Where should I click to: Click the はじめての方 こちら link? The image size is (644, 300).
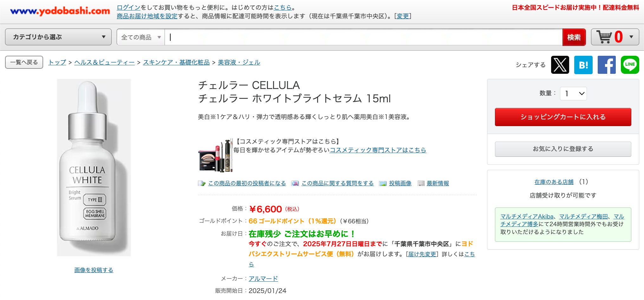point(283,7)
